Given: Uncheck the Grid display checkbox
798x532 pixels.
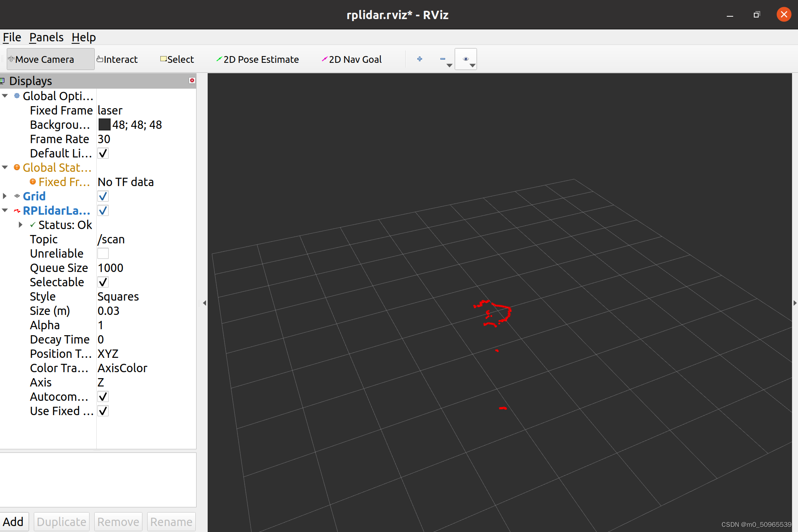Looking at the screenshot, I should (x=103, y=196).
